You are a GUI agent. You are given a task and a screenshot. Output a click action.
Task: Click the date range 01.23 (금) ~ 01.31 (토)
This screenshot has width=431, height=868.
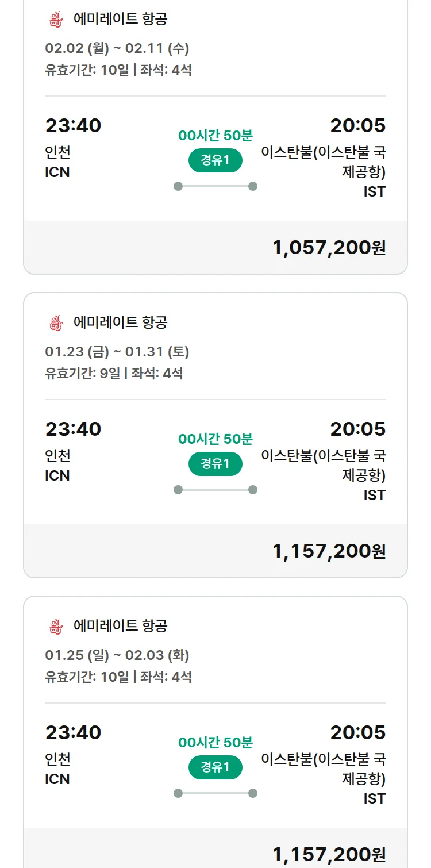117,352
